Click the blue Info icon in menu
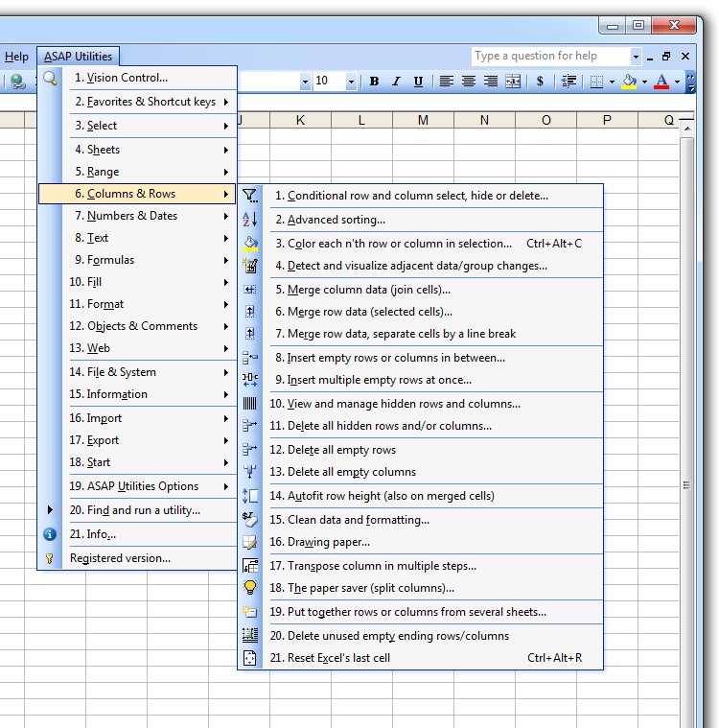Screen dimensions: 719x728 (50, 534)
